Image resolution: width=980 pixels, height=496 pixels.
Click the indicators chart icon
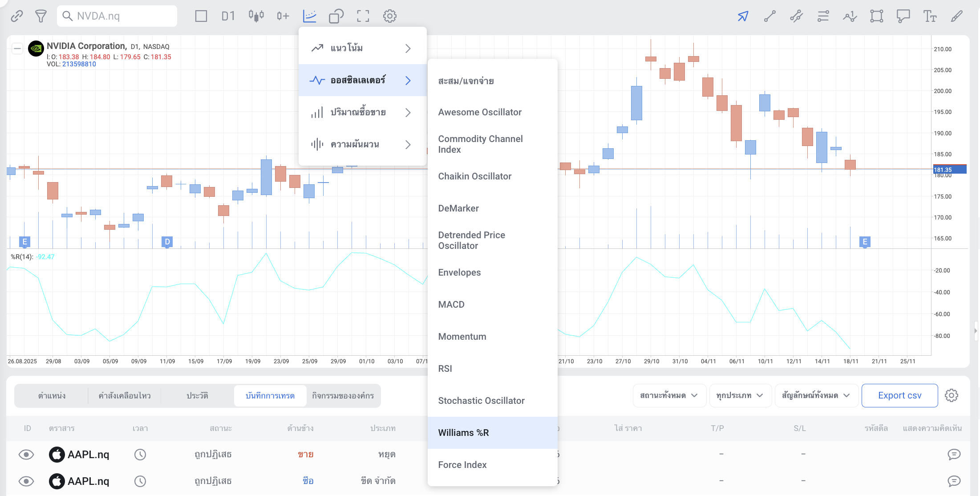coord(309,16)
